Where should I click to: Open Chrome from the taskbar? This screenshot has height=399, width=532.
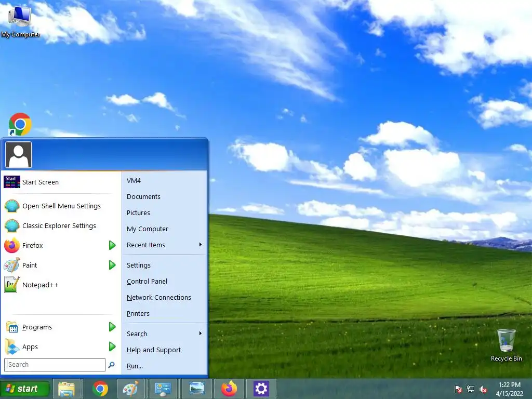pos(100,389)
